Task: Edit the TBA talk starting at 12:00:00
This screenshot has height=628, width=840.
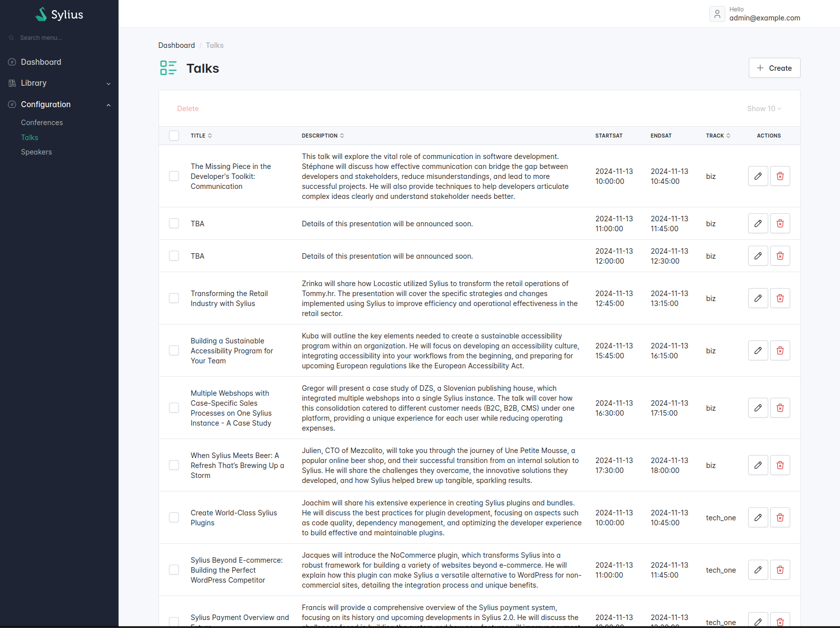Action: [x=758, y=256]
